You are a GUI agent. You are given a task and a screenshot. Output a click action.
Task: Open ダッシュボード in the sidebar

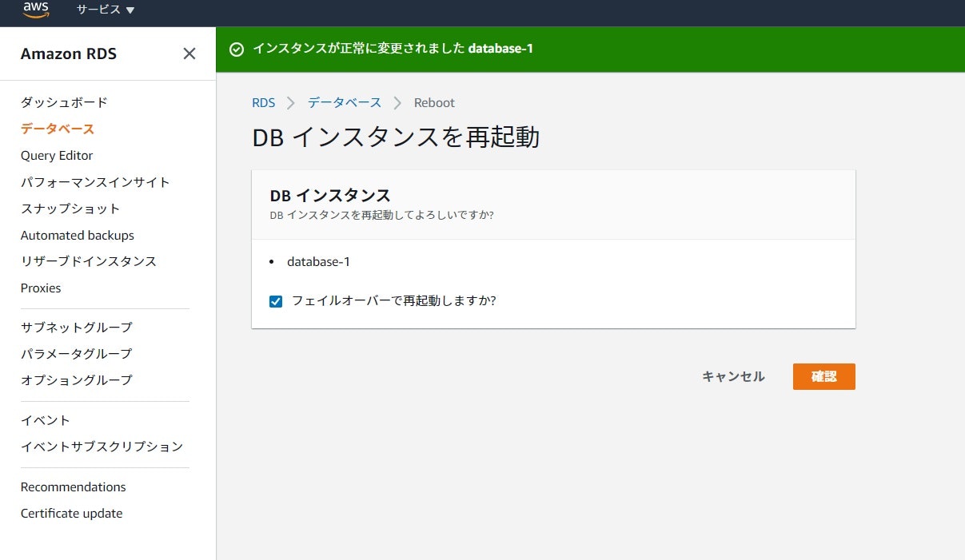pyautogui.click(x=64, y=102)
